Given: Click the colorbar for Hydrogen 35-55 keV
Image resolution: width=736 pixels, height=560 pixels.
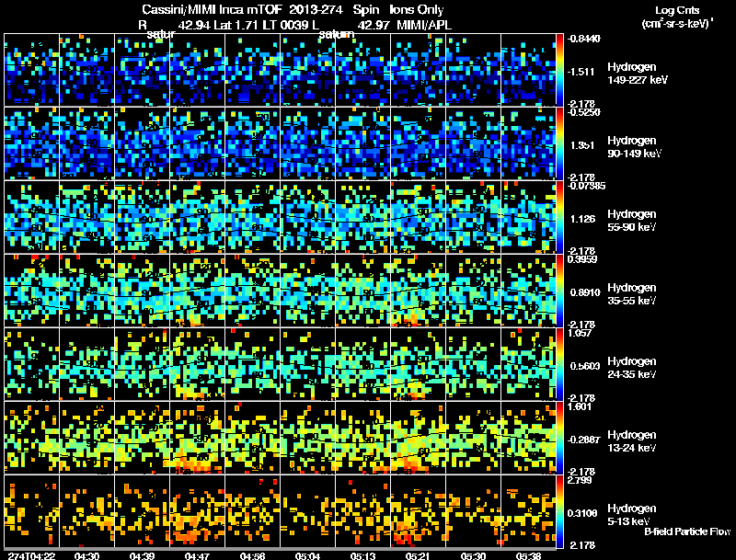Looking at the screenshot, I should tap(559, 291).
